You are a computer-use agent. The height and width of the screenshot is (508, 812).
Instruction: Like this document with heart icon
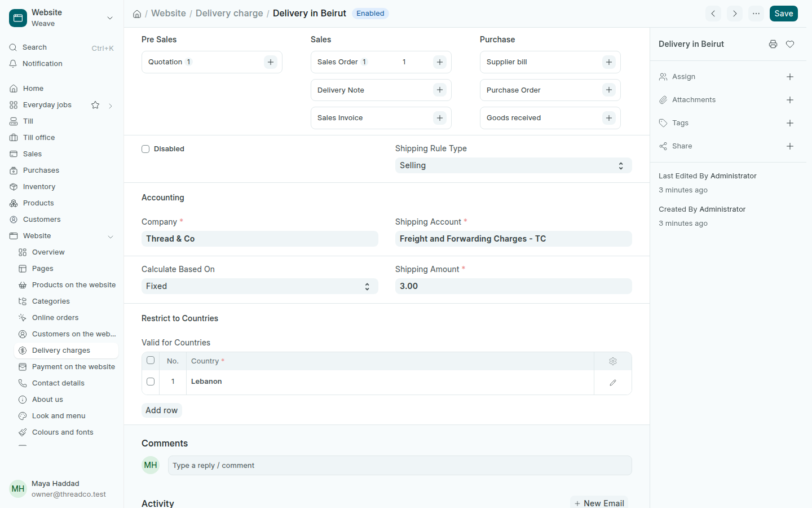tap(790, 44)
